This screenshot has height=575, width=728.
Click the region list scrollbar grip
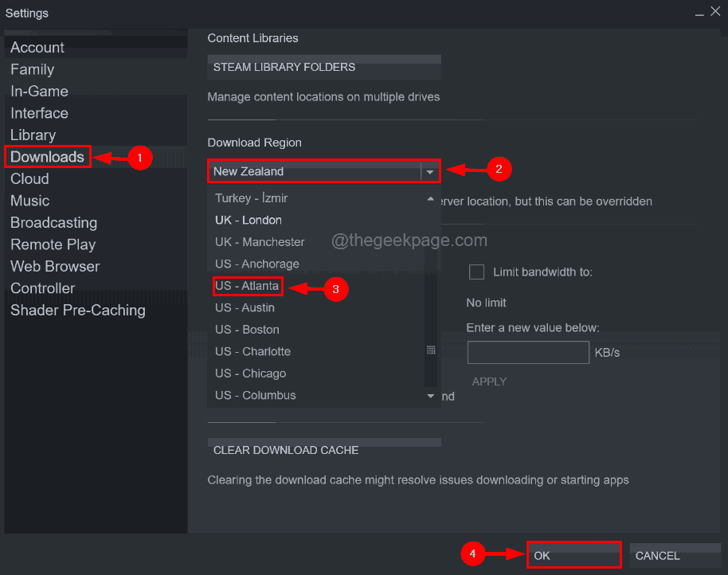coord(431,350)
